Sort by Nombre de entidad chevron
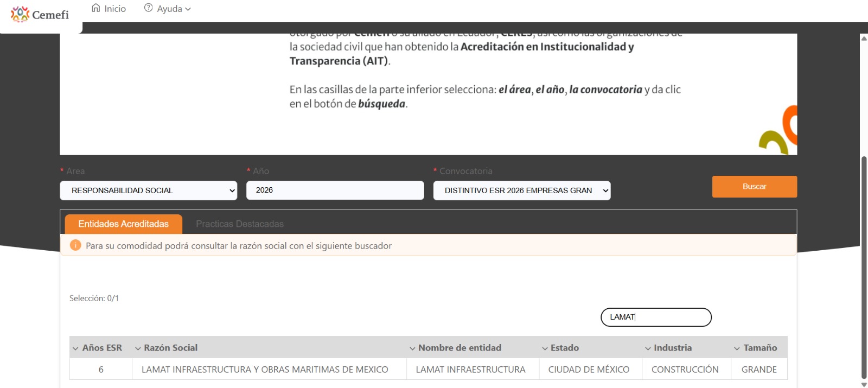The height and width of the screenshot is (388, 868). click(412, 348)
